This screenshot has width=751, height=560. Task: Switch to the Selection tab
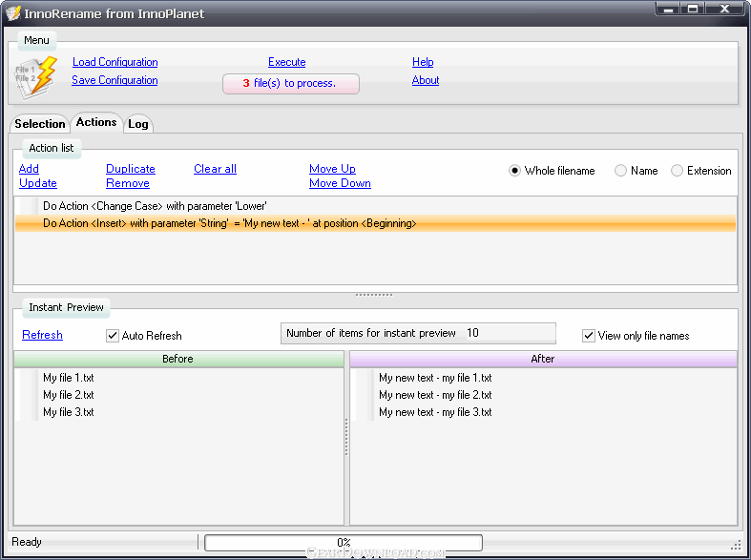[x=40, y=123]
